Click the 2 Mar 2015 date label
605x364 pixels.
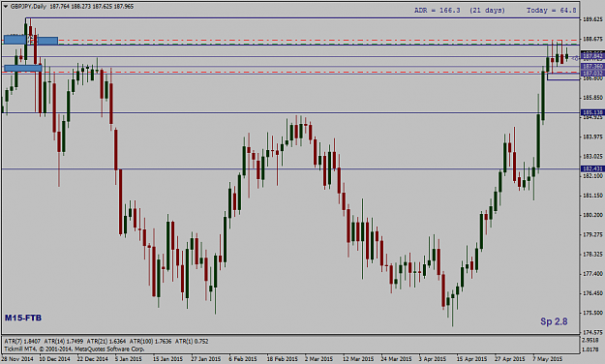point(318,359)
